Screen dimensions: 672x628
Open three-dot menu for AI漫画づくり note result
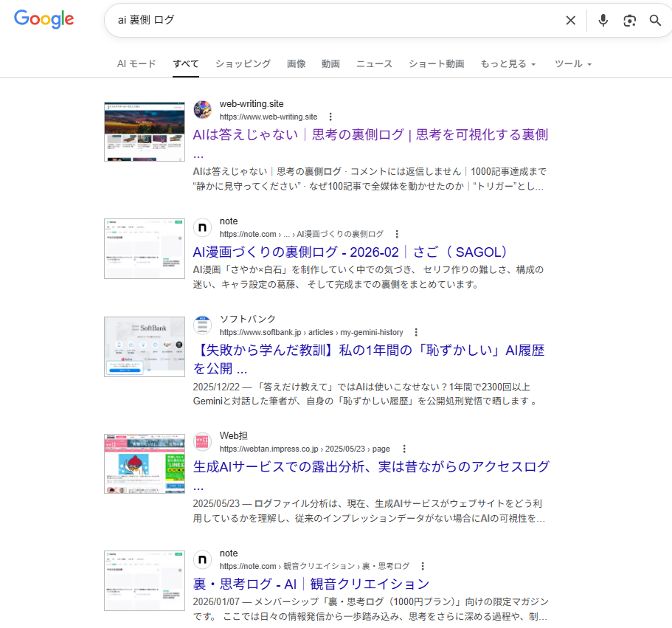tap(397, 234)
